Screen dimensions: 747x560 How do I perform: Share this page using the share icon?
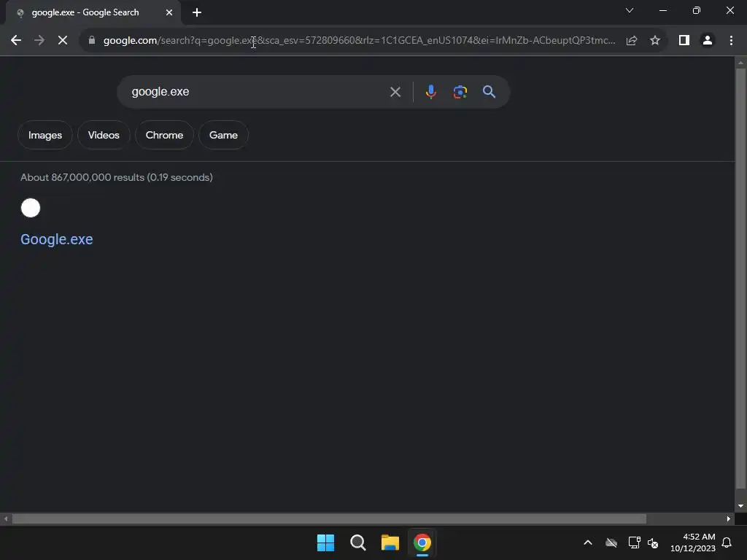(632, 41)
